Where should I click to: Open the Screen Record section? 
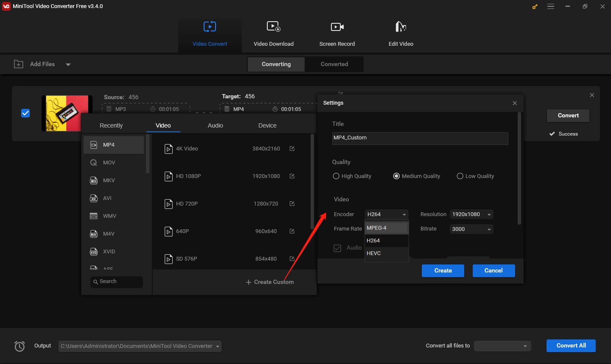pyautogui.click(x=337, y=35)
